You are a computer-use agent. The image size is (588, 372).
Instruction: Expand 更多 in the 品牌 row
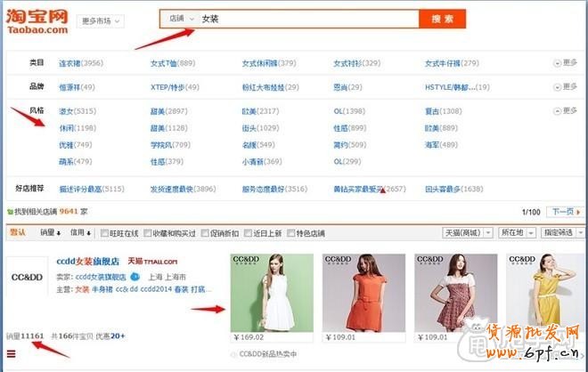click(566, 87)
